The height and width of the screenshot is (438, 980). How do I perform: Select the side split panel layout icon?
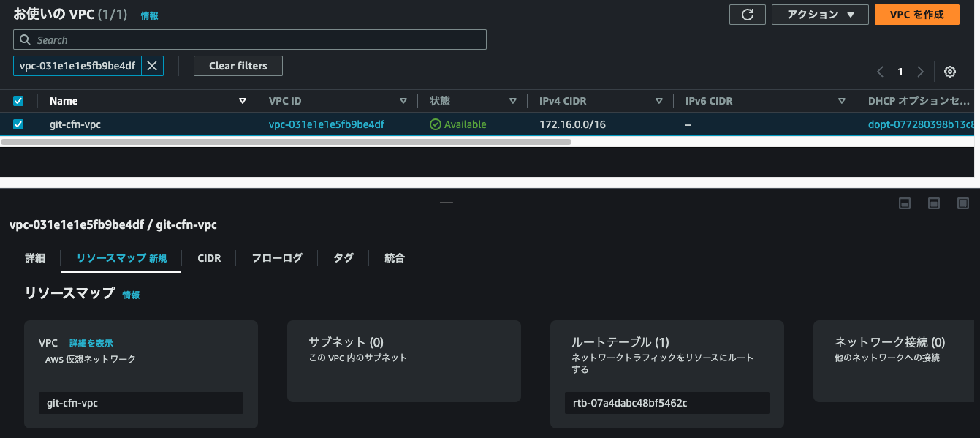point(934,203)
